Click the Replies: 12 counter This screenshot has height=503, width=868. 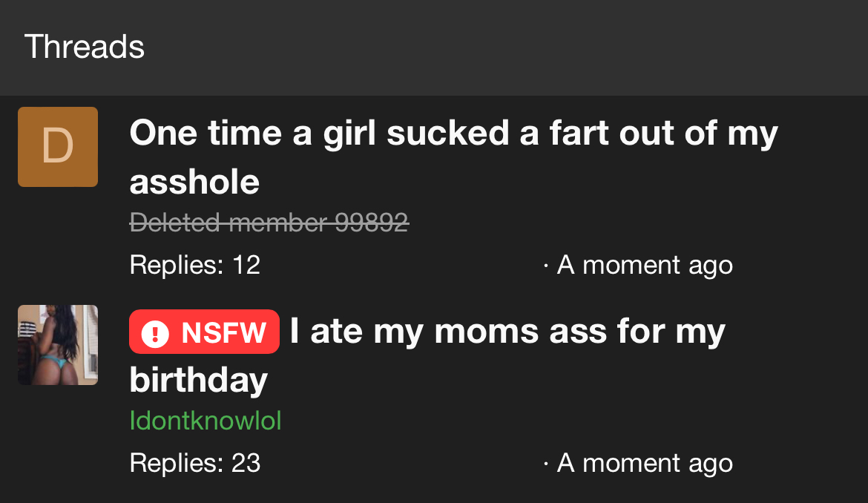(194, 265)
